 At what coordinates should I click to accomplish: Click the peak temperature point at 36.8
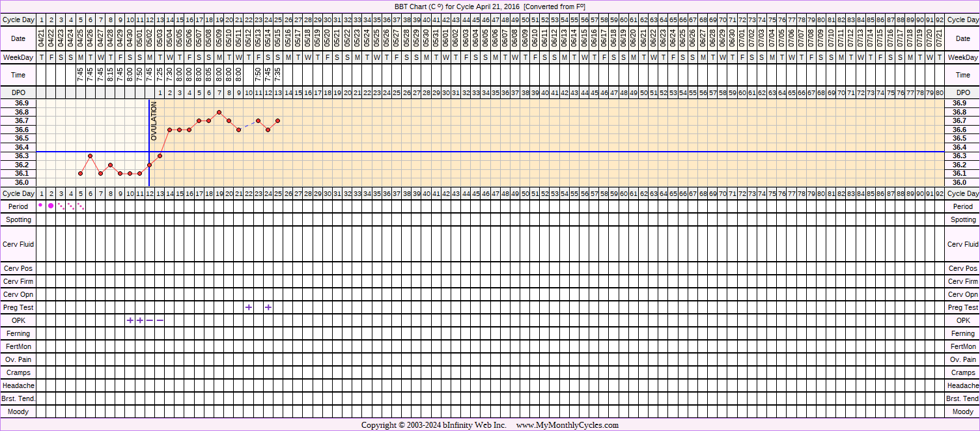219,112
